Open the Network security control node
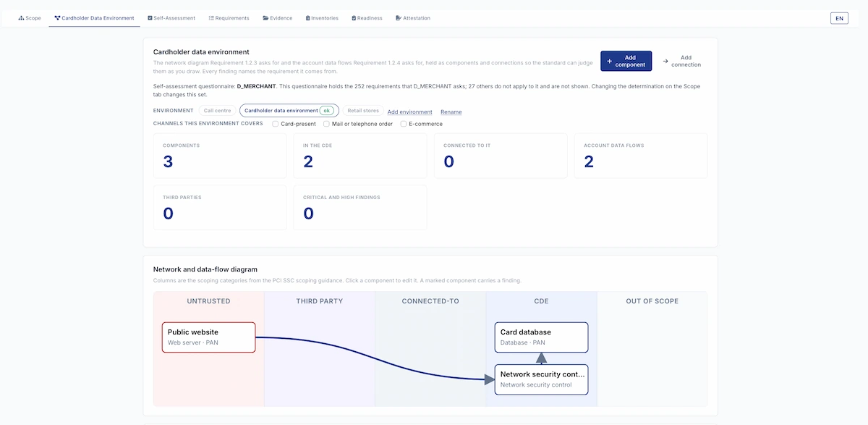The height and width of the screenshot is (425, 868). pyautogui.click(x=541, y=379)
